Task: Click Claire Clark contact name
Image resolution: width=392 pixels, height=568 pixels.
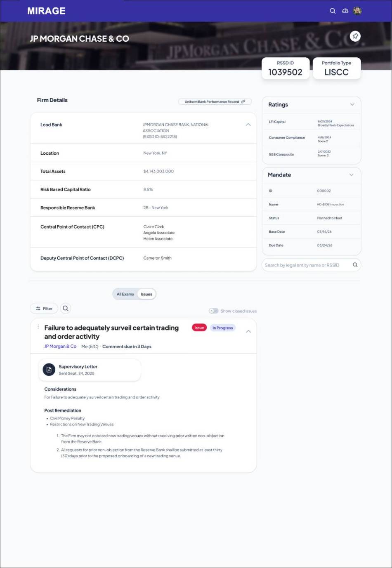Action: (x=153, y=227)
